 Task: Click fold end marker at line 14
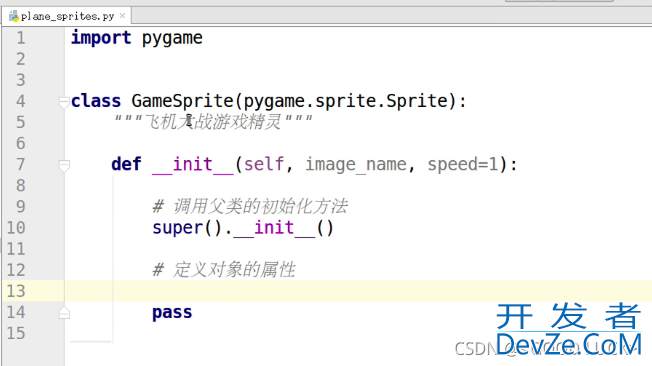point(64,313)
